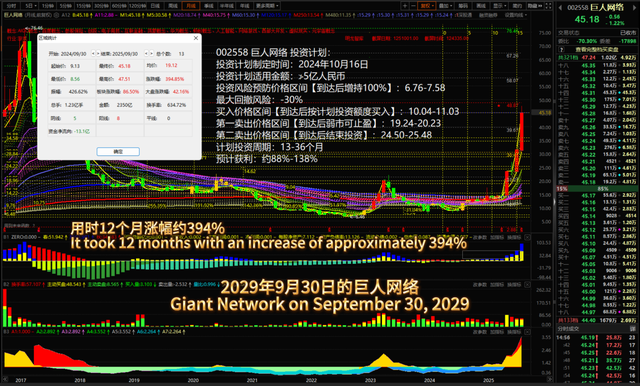This screenshot has width=640, height=386.
Task: Open the 5日 period dropdown
Action: [x=30, y=6]
